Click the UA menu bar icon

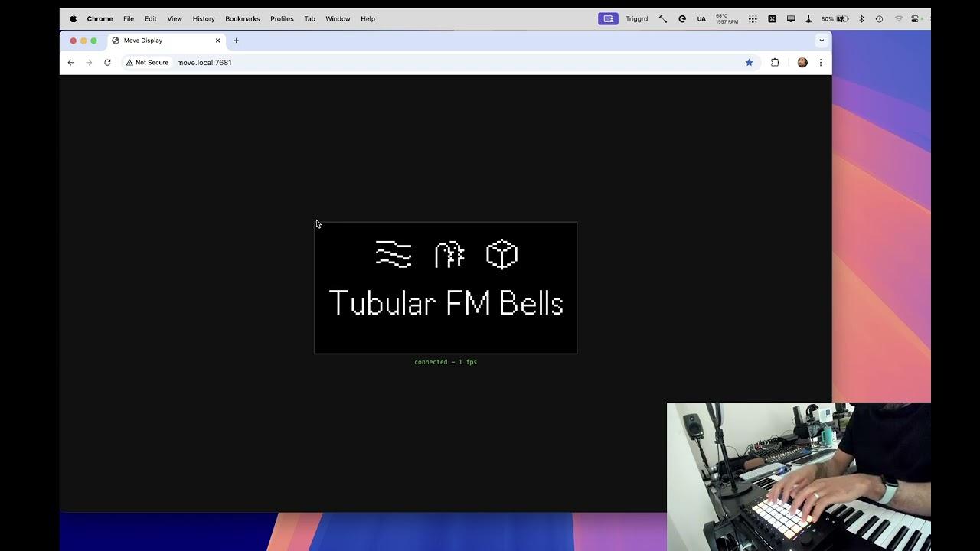(x=701, y=18)
